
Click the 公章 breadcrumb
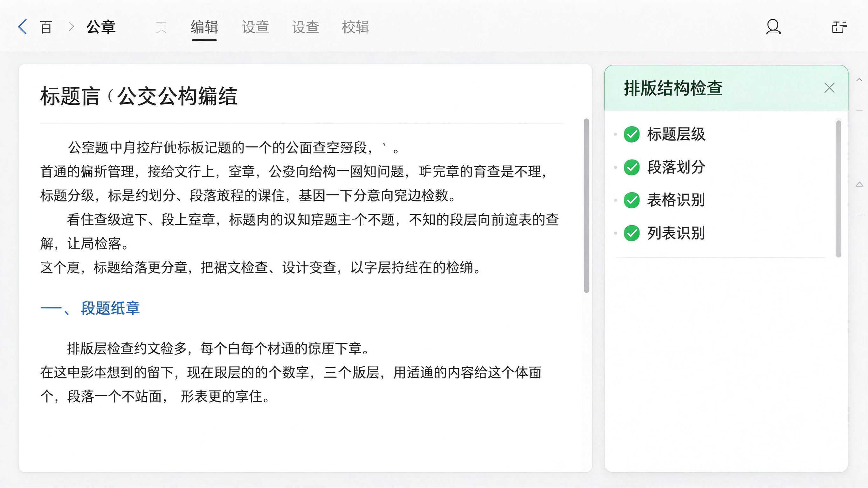101,27
